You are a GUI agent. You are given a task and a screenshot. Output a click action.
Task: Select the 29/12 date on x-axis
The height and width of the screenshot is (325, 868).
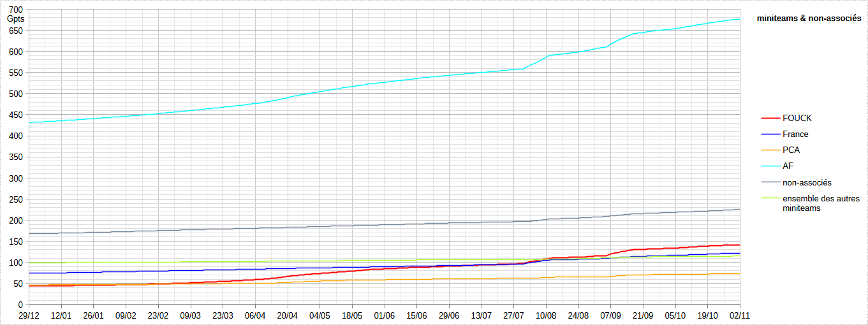pos(29,315)
